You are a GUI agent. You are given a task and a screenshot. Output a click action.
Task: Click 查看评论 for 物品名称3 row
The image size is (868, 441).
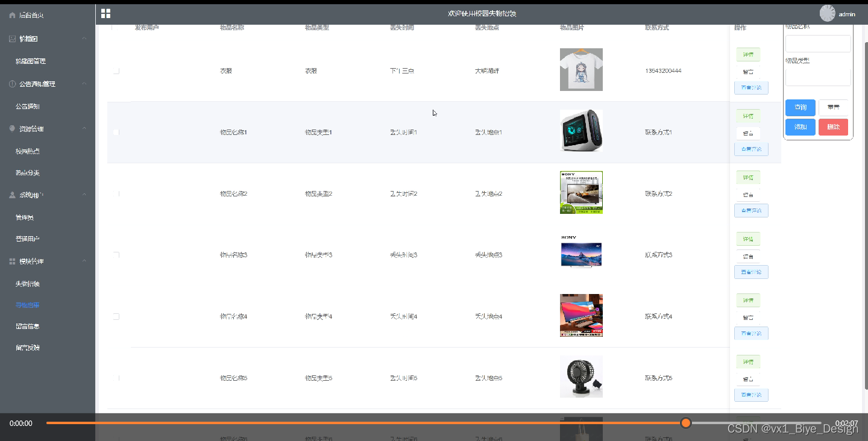pyautogui.click(x=751, y=272)
